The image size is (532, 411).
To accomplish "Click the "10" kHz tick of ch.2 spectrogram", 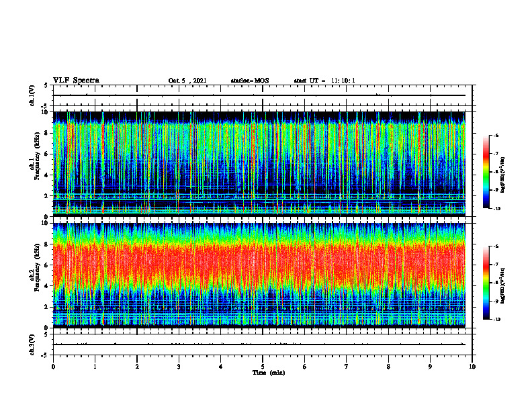I will [x=46, y=223].
